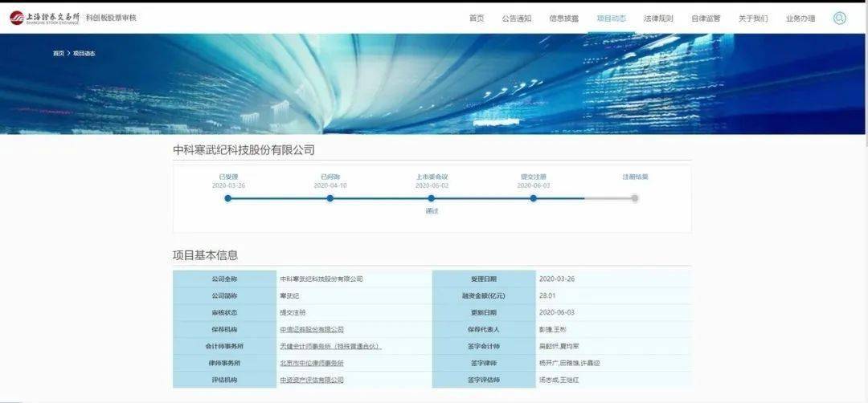Click the 首页 breadcrumb link

point(58,54)
